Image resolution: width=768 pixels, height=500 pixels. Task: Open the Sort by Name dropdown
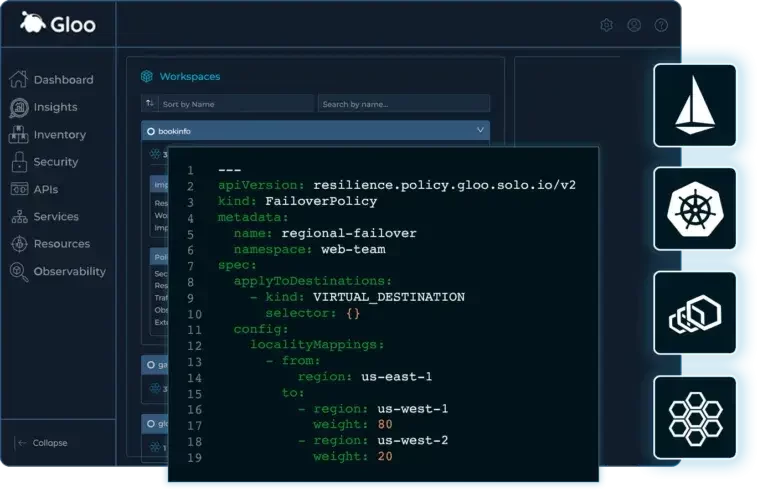pos(227,103)
